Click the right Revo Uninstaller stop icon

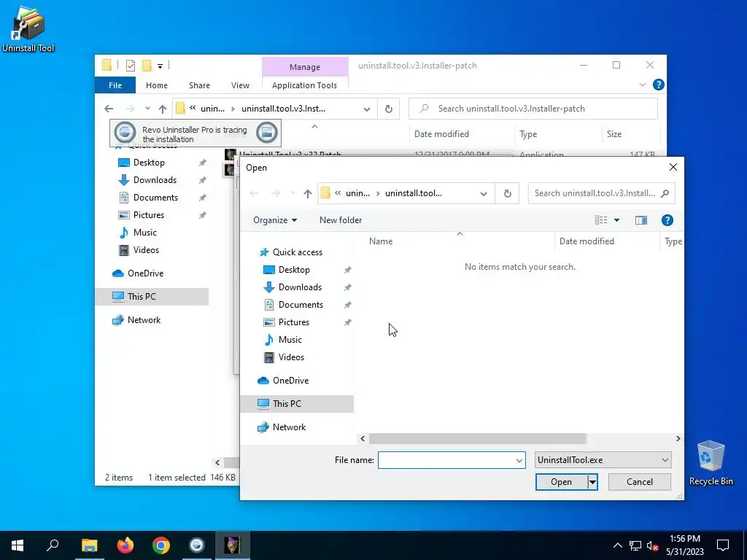pyautogui.click(x=267, y=133)
